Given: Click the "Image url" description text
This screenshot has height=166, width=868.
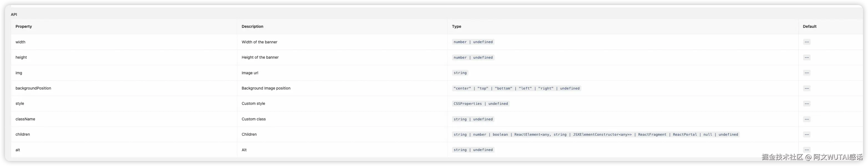Looking at the screenshot, I should coord(250,73).
